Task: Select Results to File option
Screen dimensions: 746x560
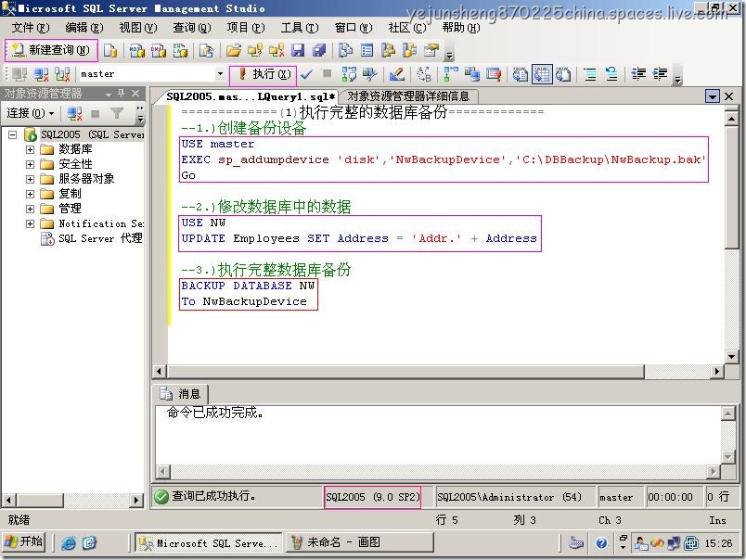Action: coord(563,74)
